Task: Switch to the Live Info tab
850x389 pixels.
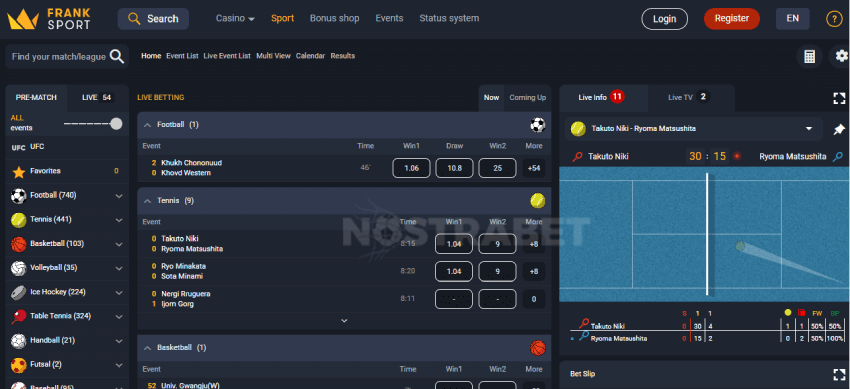Action: 603,98
